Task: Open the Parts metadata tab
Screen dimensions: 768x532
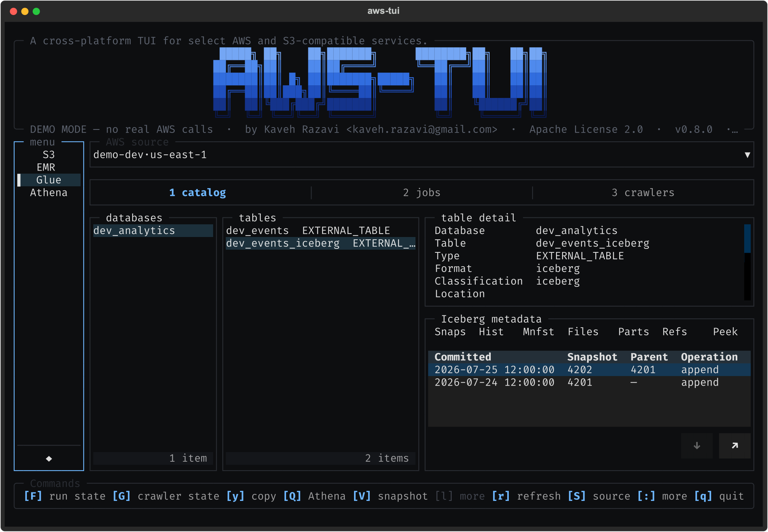Action: pyautogui.click(x=633, y=332)
